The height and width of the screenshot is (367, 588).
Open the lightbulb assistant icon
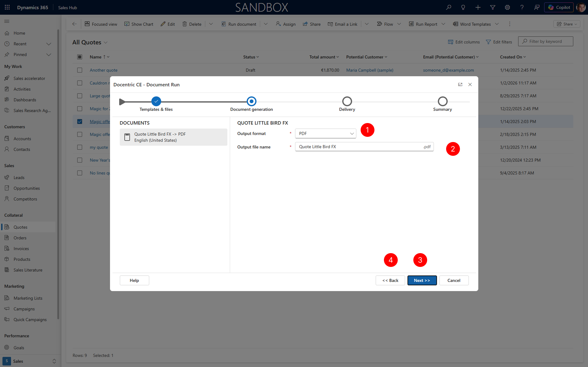point(463,7)
